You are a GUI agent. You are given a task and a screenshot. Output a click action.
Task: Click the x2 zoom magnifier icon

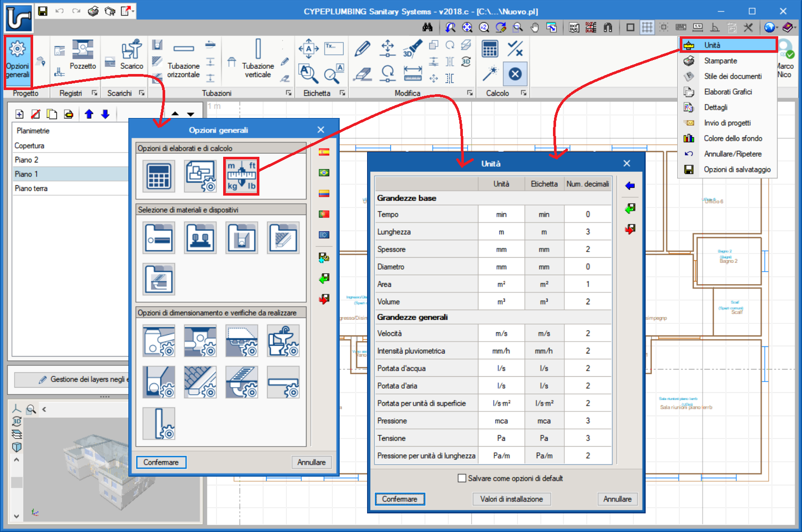point(484,27)
